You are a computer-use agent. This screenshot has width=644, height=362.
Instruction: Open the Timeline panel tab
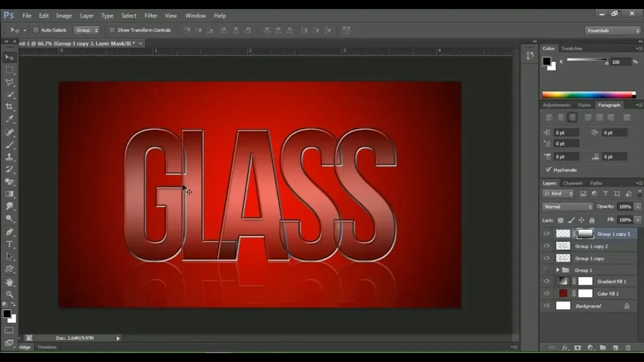[47, 347]
